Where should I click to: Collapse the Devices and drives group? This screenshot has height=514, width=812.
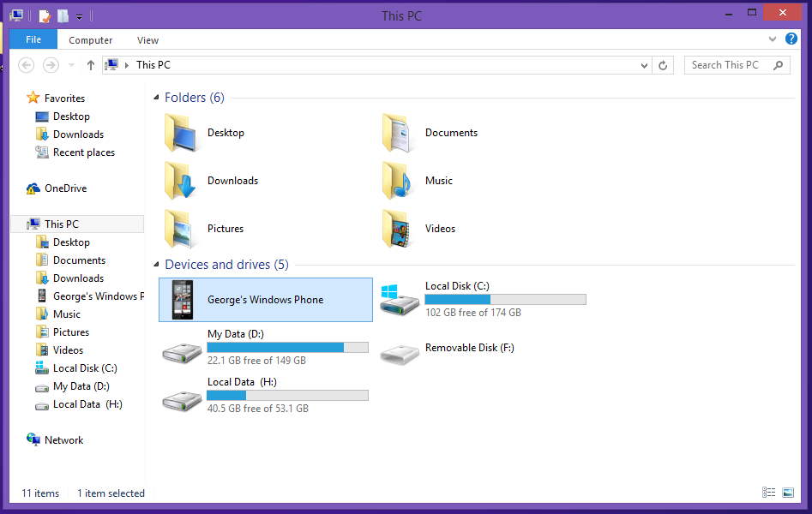(156, 265)
